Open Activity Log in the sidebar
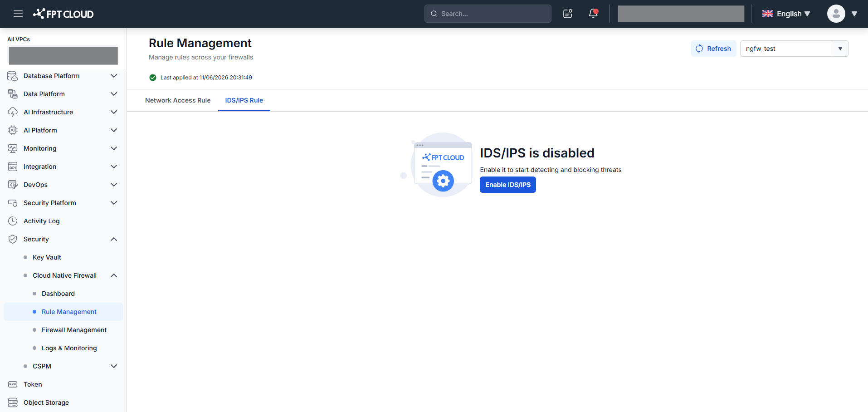 [x=41, y=221]
